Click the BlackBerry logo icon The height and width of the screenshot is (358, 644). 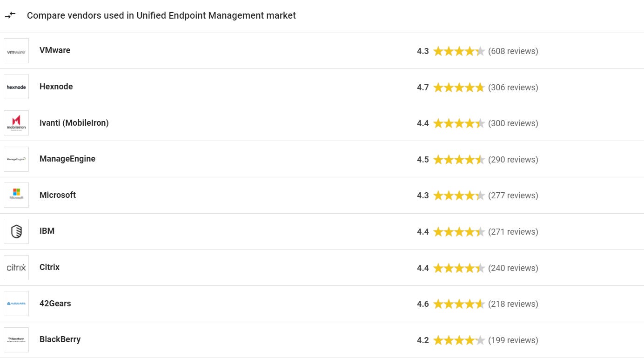point(16,340)
